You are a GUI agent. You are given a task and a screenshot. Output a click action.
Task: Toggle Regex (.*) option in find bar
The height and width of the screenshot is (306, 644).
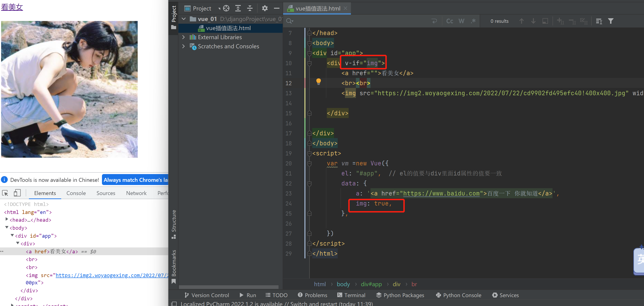(473, 21)
